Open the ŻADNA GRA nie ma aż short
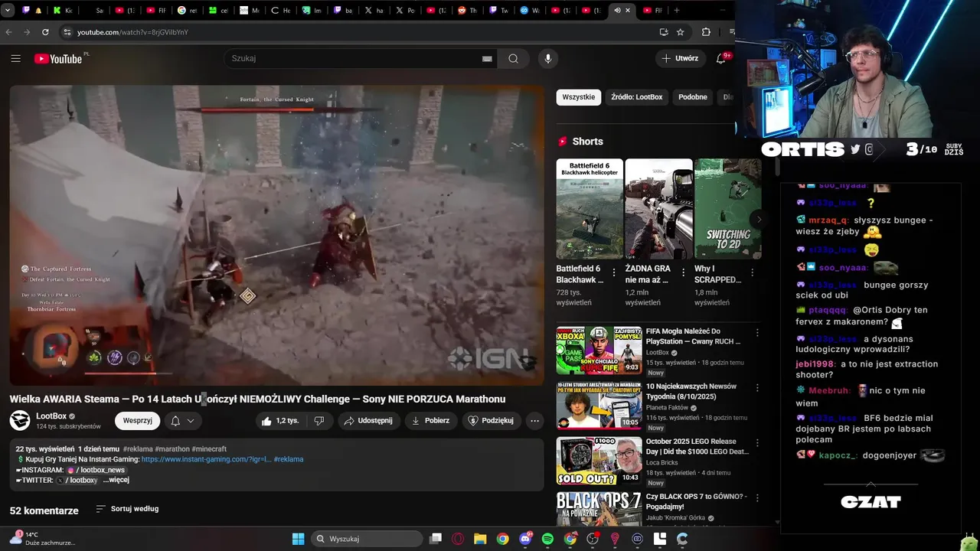The height and width of the screenshot is (551, 980). [x=658, y=209]
